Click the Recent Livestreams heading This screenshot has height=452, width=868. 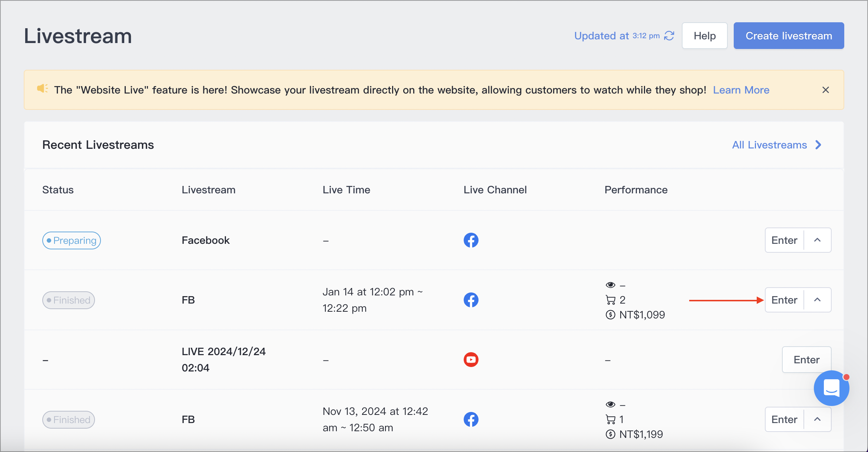click(x=98, y=145)
